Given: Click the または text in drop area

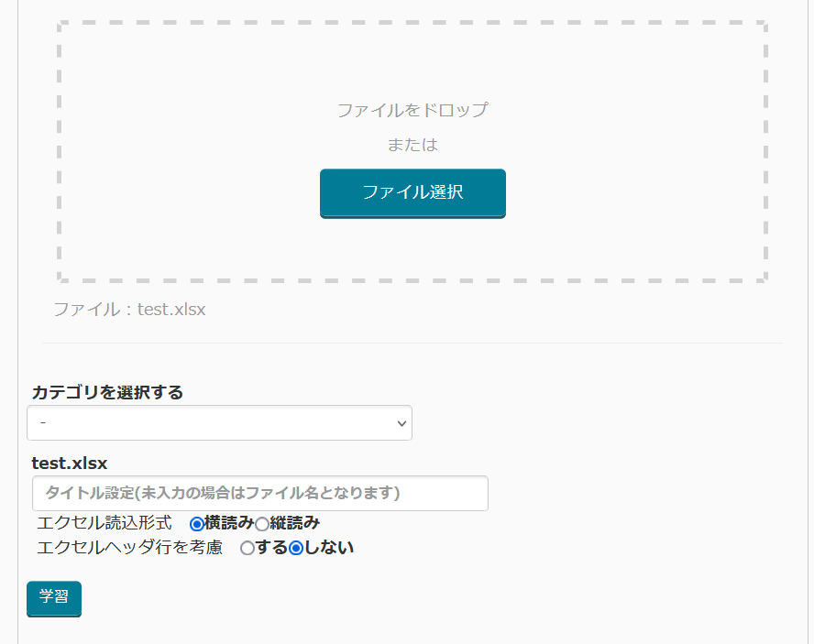Looking at the screenshot, I should point(412,145).
